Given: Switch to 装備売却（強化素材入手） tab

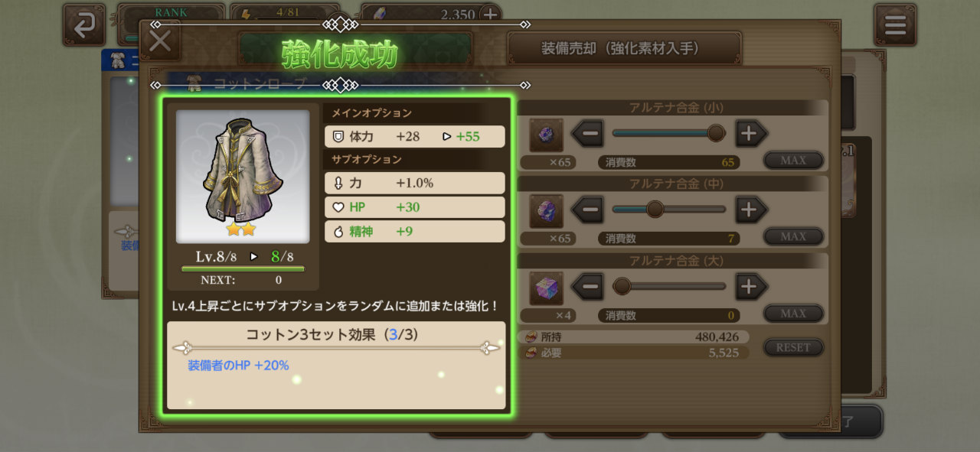Looking at the screenshot, I should [x=624, y=48].
